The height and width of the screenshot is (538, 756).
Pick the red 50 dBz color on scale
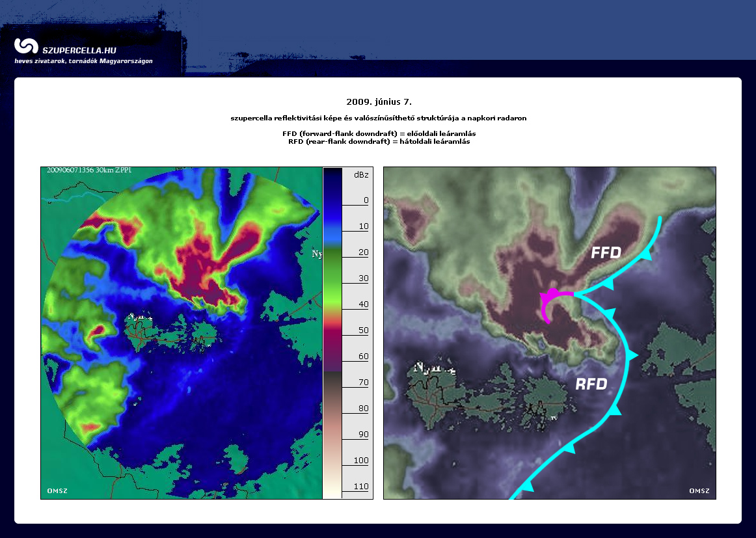point(332,323)
